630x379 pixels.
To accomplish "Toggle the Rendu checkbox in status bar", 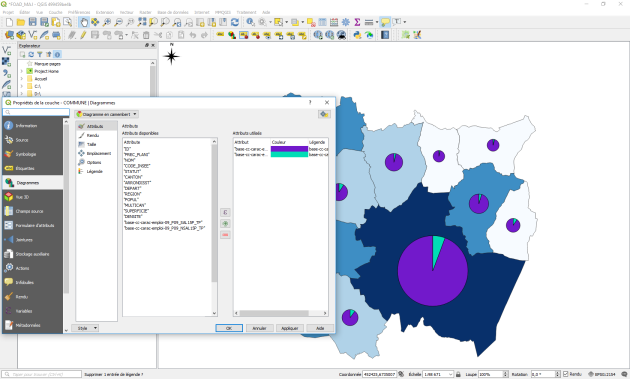I will tap(566, 374).
